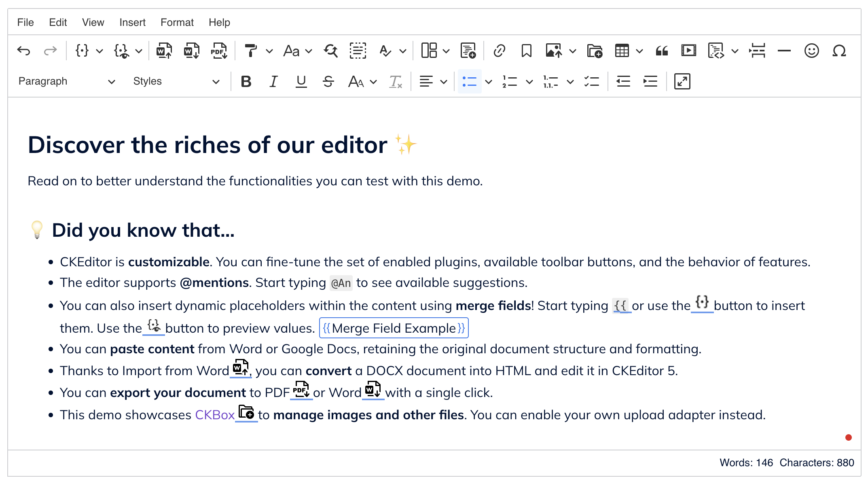Screen dimensions: 868x484
Task: Expand the font size dropdown arrow
Action: [x=373, y=82]
